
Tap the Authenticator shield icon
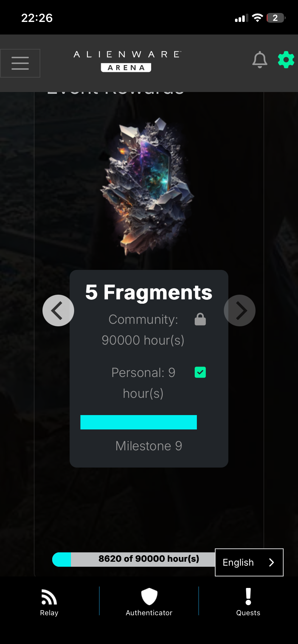point(149,597)
